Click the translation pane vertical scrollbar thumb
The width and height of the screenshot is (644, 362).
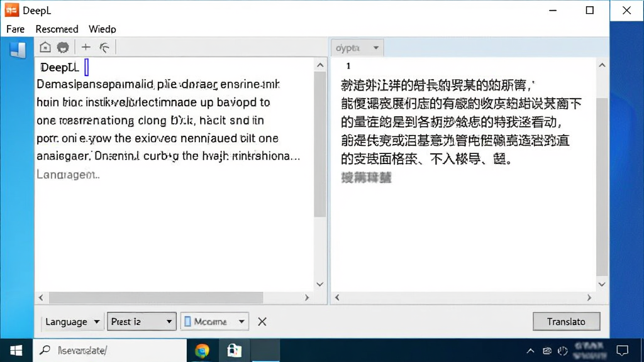pos(602,187)
